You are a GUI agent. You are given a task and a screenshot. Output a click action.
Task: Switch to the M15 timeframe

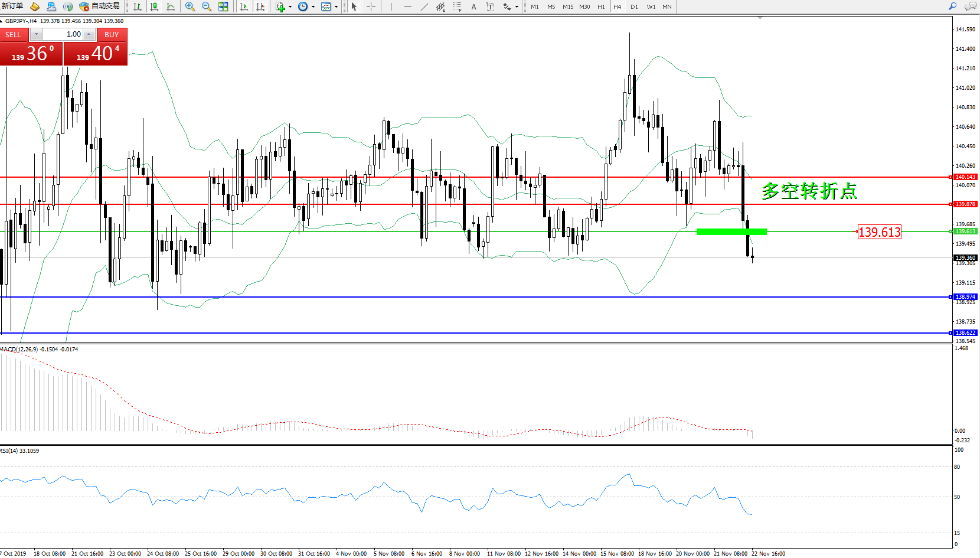point(568,6)
